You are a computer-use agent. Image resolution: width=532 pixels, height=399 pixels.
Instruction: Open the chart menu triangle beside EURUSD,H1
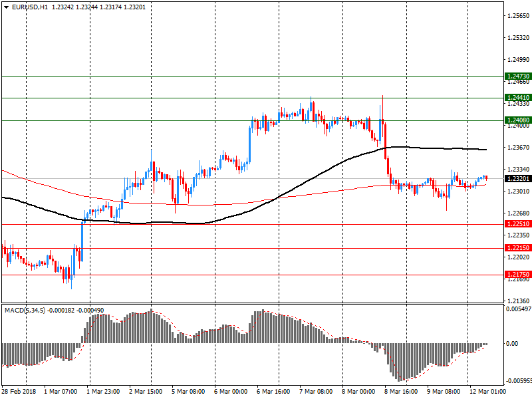click(6, 7)
